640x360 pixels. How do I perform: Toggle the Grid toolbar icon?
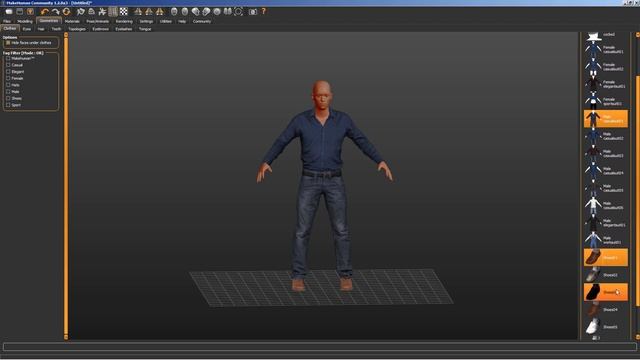click(113, 12)
